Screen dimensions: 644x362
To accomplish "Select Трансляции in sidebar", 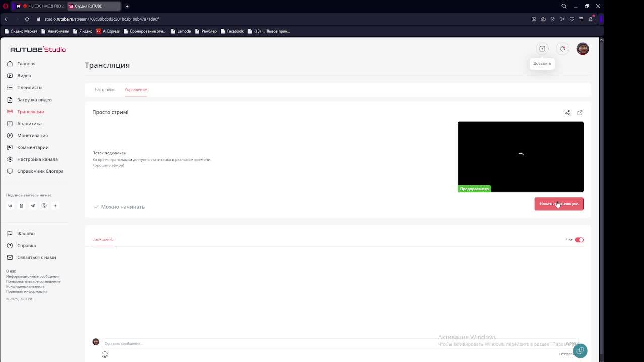I will (x=26, y=112).
